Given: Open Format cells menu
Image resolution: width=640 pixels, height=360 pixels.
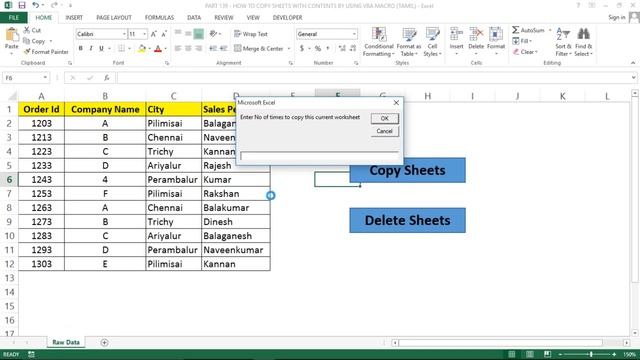Looking at the screenshot, I should pos(496,42).
